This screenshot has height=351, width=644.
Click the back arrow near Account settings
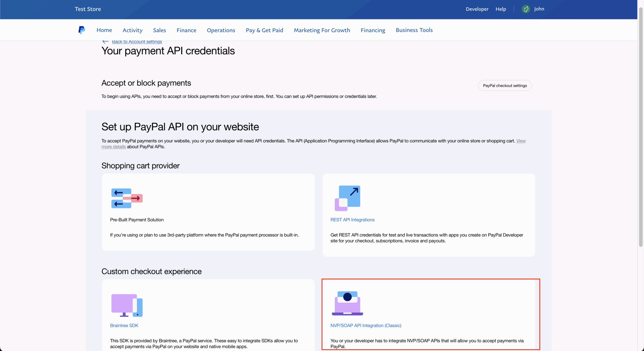click(105, 41)
